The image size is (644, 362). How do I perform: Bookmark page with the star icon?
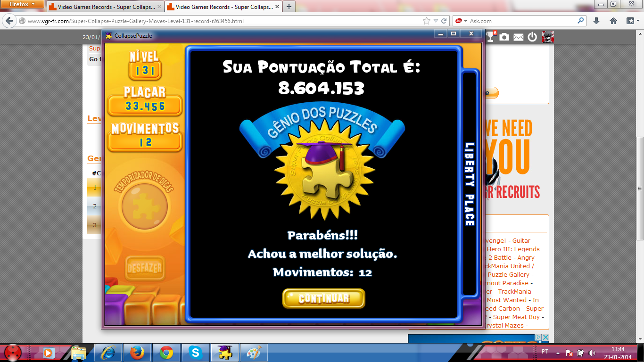pos(427,21)
